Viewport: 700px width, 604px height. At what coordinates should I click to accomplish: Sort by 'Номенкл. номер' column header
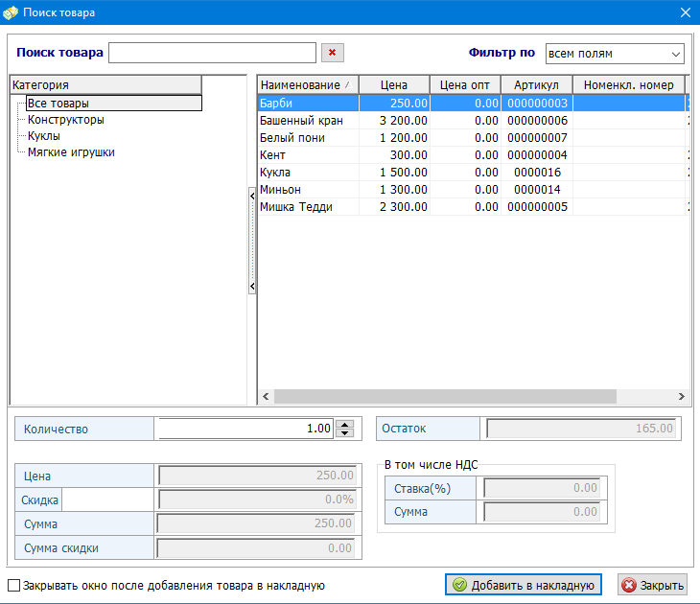pos(629,84)
